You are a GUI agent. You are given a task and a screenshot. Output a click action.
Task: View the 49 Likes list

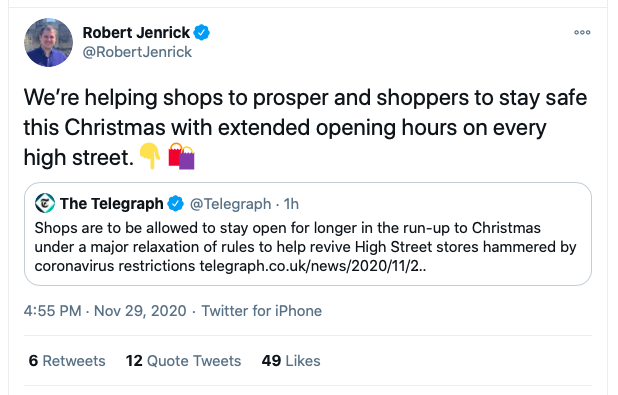coord(291,361)
